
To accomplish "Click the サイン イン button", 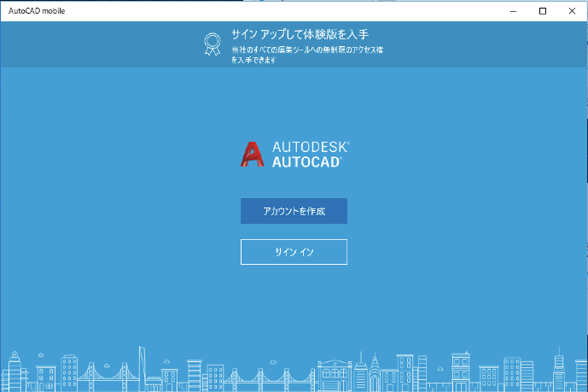I will 294,252.
